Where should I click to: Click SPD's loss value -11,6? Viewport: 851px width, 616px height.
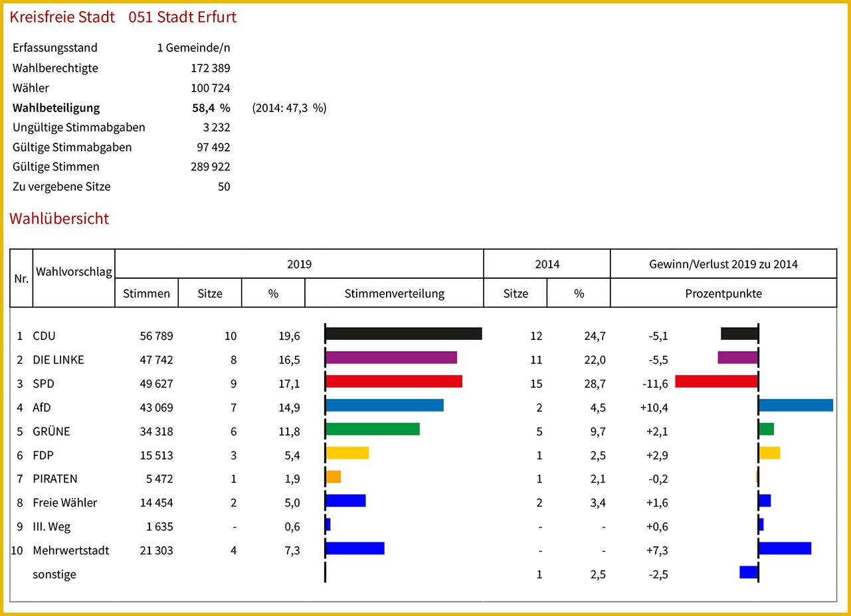[x=654, y=384]
